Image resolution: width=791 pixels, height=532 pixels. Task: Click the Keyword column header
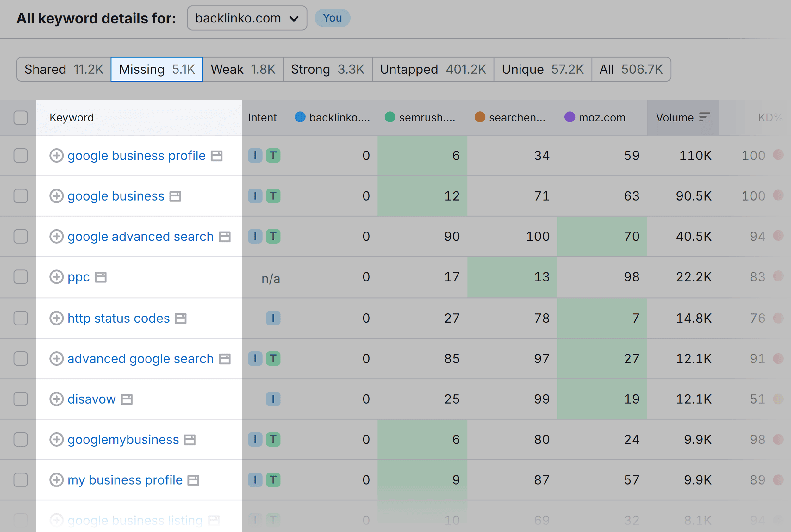[72, 117]
